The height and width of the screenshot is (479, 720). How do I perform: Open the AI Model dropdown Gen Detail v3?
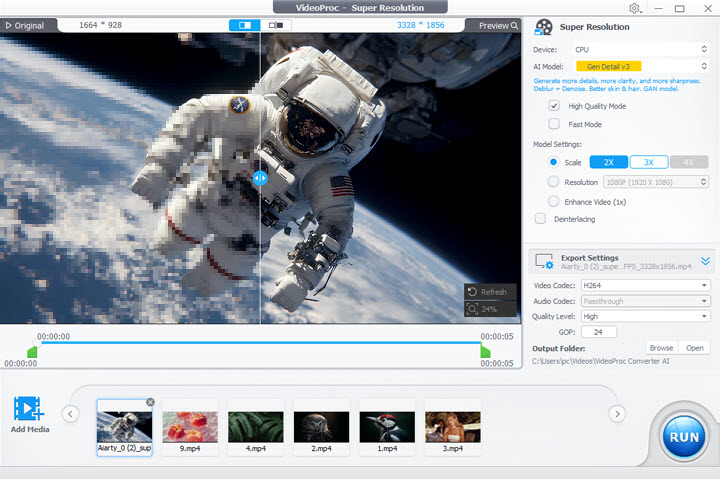[x=641, y=67]
